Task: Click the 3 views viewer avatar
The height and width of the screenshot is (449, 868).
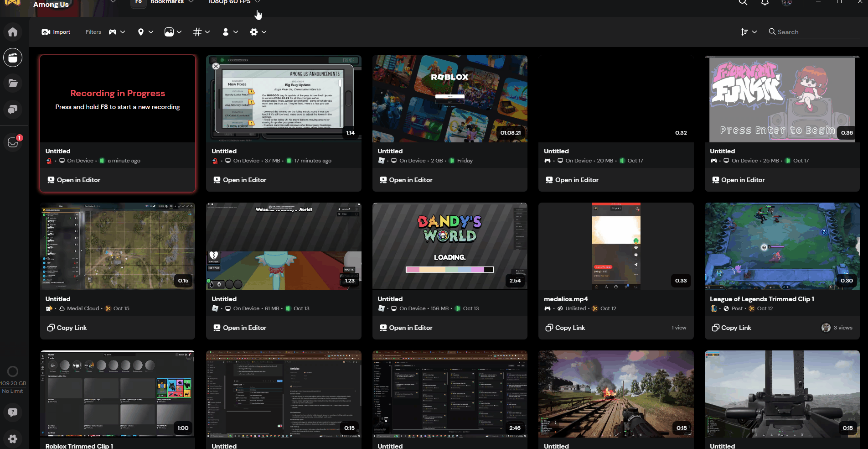Action: 826,328
